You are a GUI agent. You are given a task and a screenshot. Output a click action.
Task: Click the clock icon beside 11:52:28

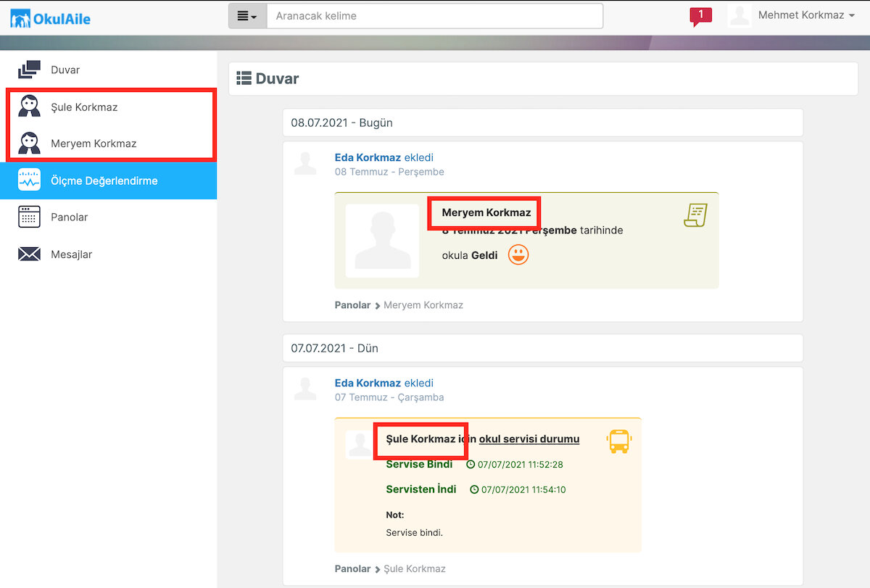click(x=471, y=464)
